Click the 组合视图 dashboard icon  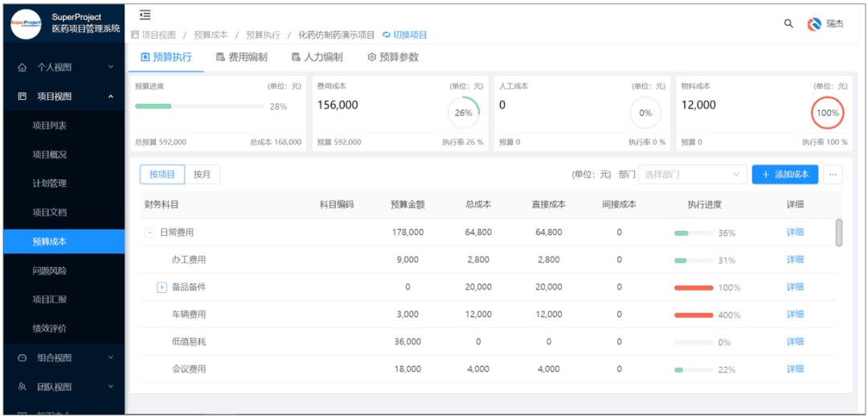click(x=23, y=358)
